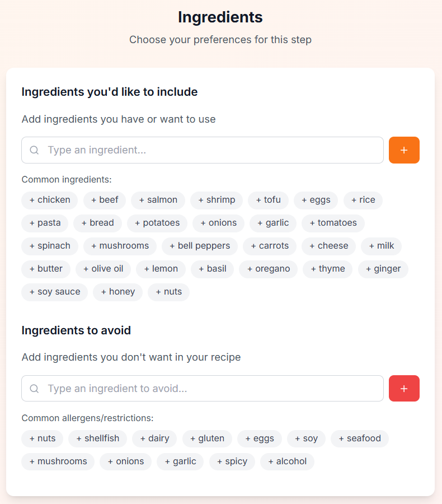This screenshot has width=442, height=504.
Task: Pick the honey ingredient chip
Action: 117,292
